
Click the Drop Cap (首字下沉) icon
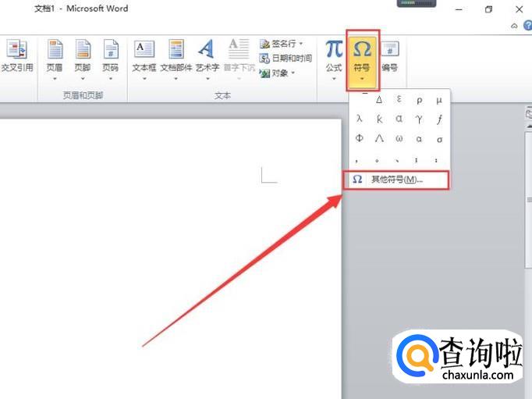tap(239, 48)
